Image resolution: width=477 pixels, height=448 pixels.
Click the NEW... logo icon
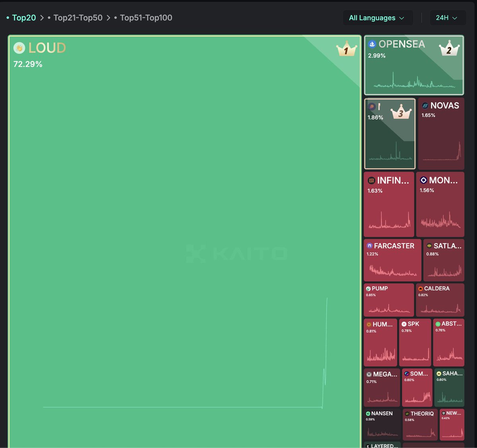point(444,413)
